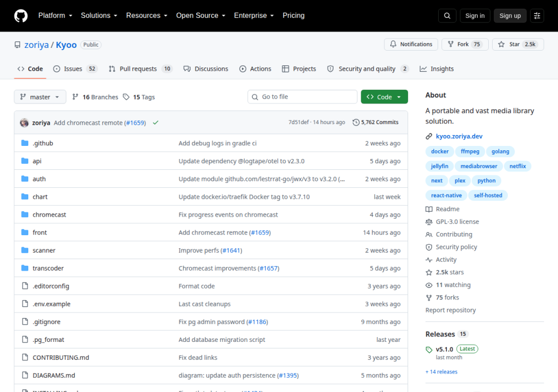The width and height of the screenshot is (558, 392).
Task: Click the GPL-3.0 license scale icon
Action: point(429,222)
